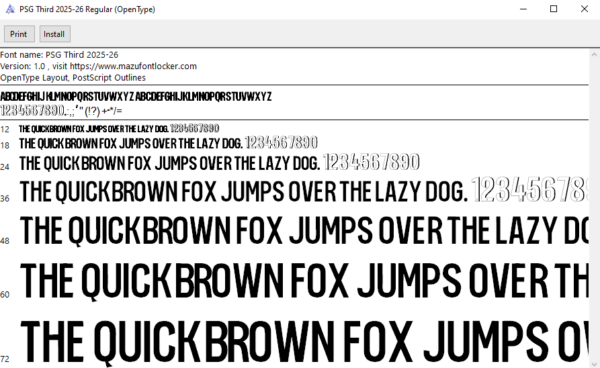
Task: Click 'OpenType Layout, PostScript Outlines' text
Action: click(x=73, y=78)
